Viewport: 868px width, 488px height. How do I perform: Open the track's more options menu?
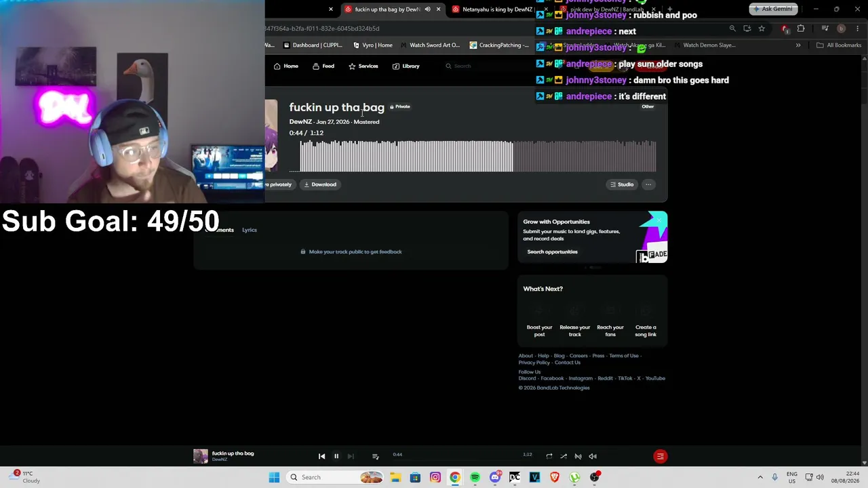click(648, 184)
